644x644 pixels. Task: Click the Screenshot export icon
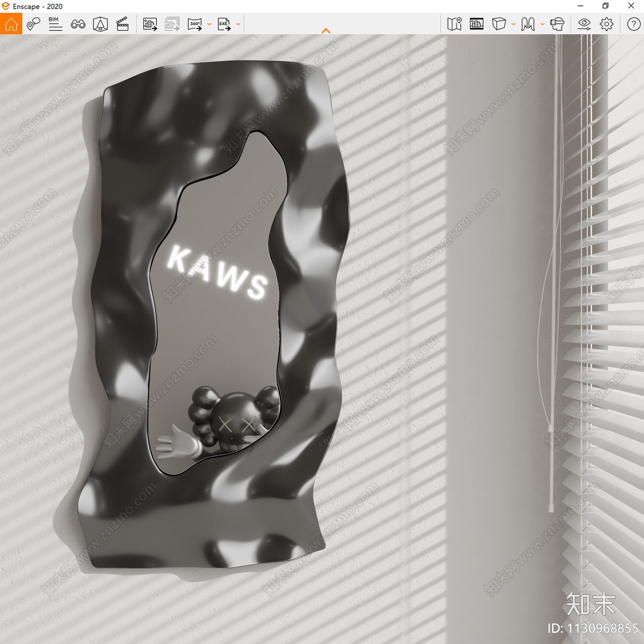pyautogui.click(x=150, y=24)
